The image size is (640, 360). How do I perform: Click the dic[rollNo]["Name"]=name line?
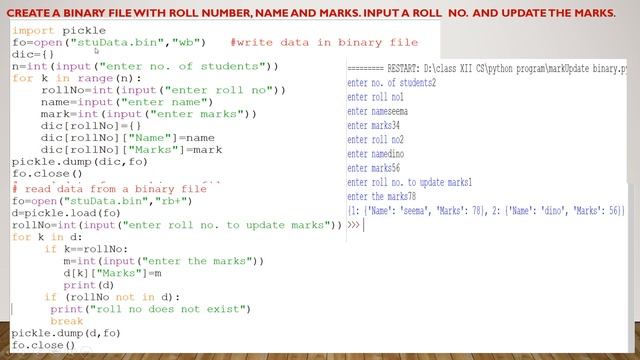128,138
